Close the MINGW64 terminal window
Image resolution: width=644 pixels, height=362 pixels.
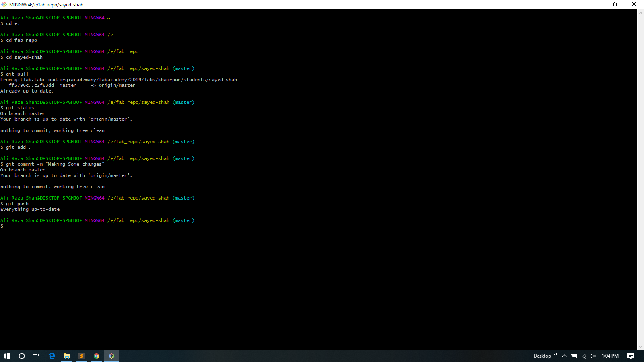634,4
